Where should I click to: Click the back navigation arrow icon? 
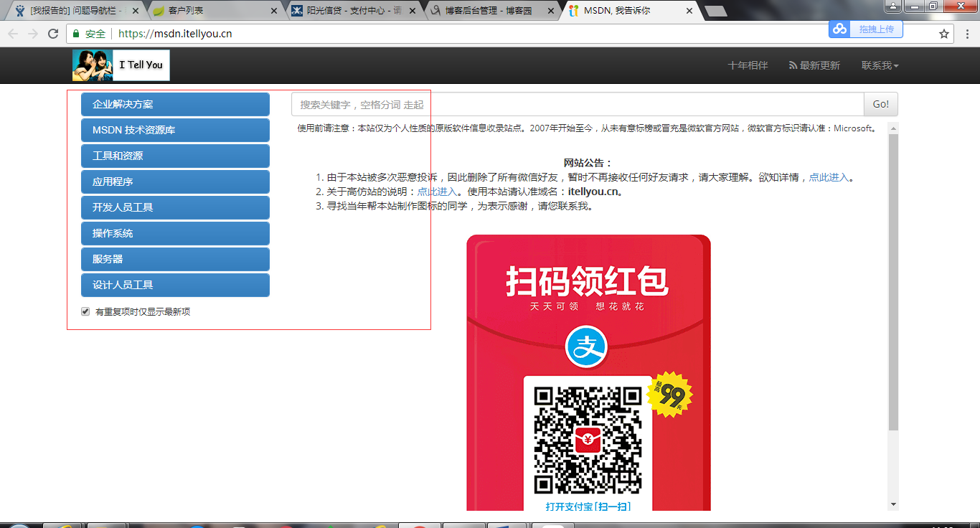click(x=12, y=33)
